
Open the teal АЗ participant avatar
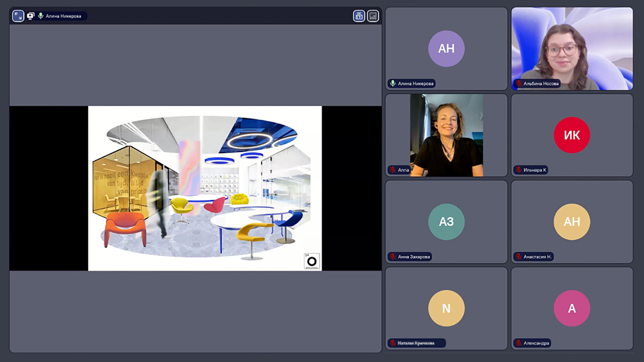446,222
